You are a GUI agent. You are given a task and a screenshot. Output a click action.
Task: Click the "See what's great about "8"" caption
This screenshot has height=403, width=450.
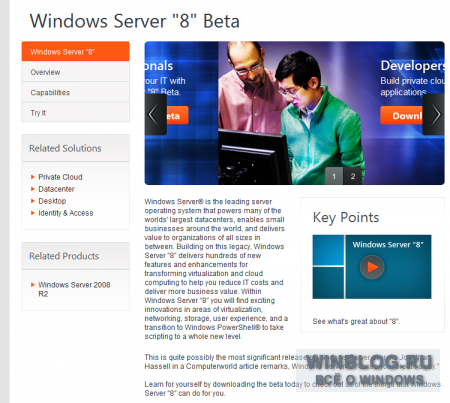pyautogui.click(x=356, y=321)
